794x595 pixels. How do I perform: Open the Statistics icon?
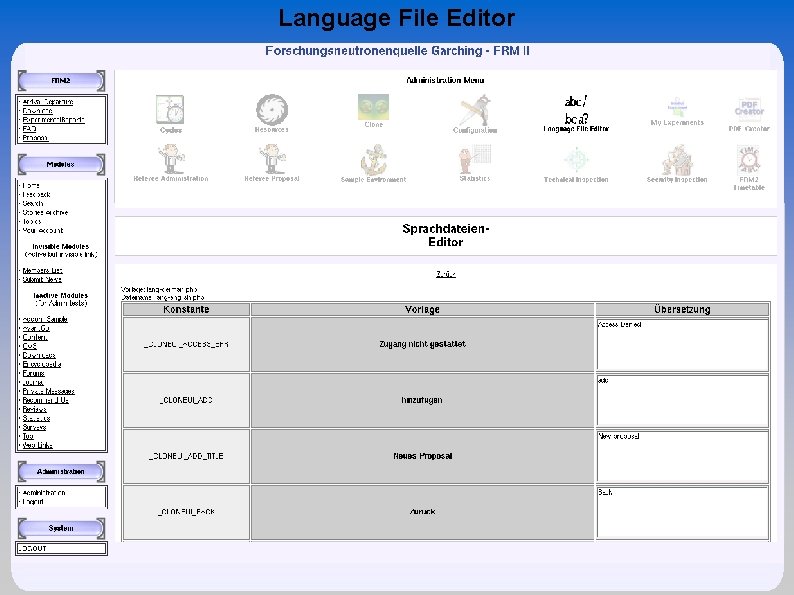click(475, 159)
